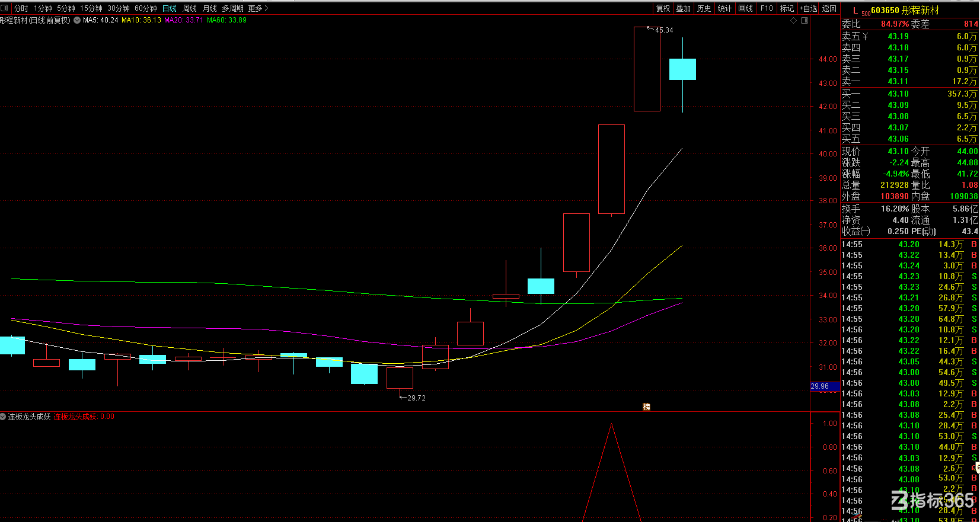Click the 45.34 high price marker
The width and height of the screenshot is (980, 522).
pyautogui.click(x=664, y=30)
